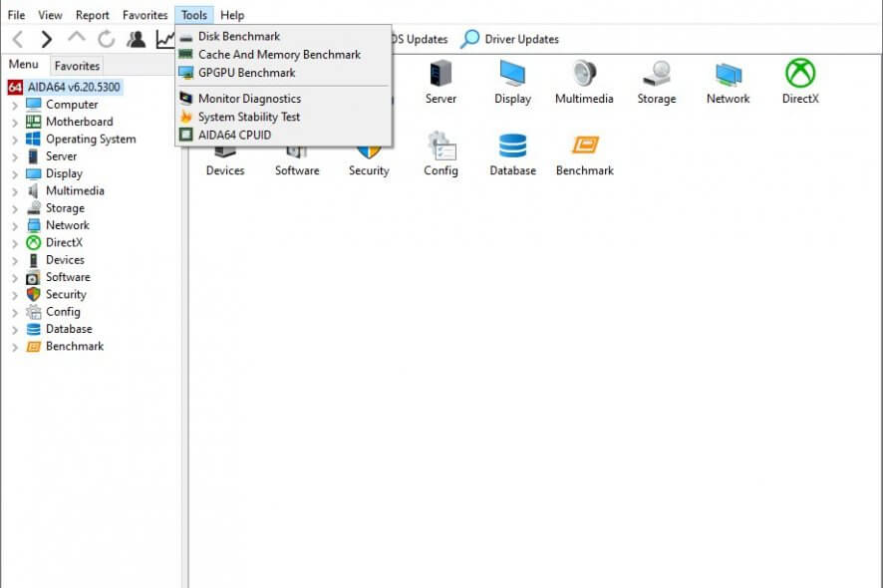The width and height of the screenshot is (883, 588).
Task: Select Security in the sidebar tree
Action: tap(66, 295)
